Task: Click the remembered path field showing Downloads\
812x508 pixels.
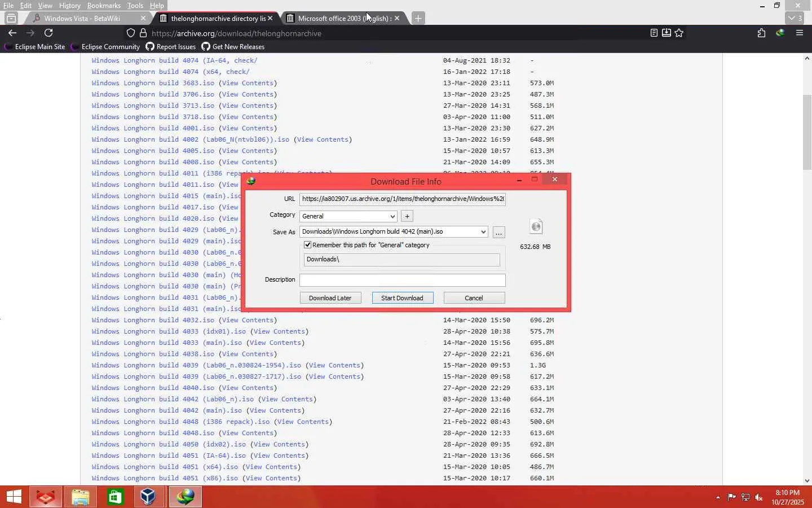Action: coord(401,260)
